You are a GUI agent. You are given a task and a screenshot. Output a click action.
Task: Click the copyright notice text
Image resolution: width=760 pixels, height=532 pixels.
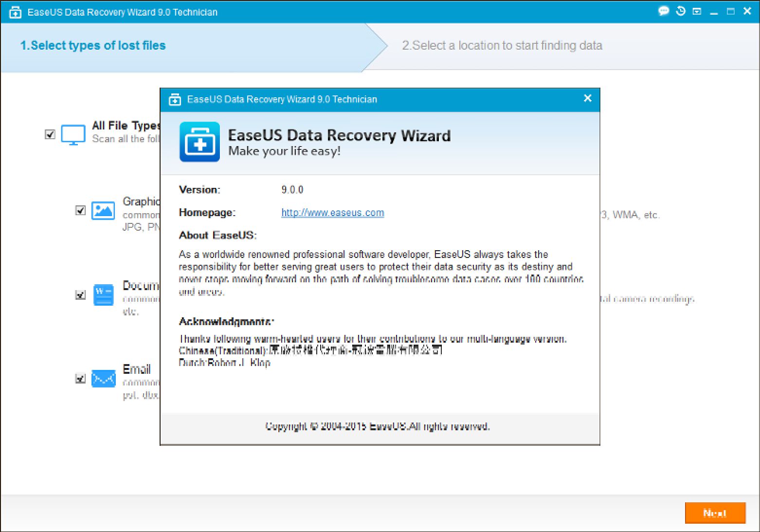tap(377, 426)
